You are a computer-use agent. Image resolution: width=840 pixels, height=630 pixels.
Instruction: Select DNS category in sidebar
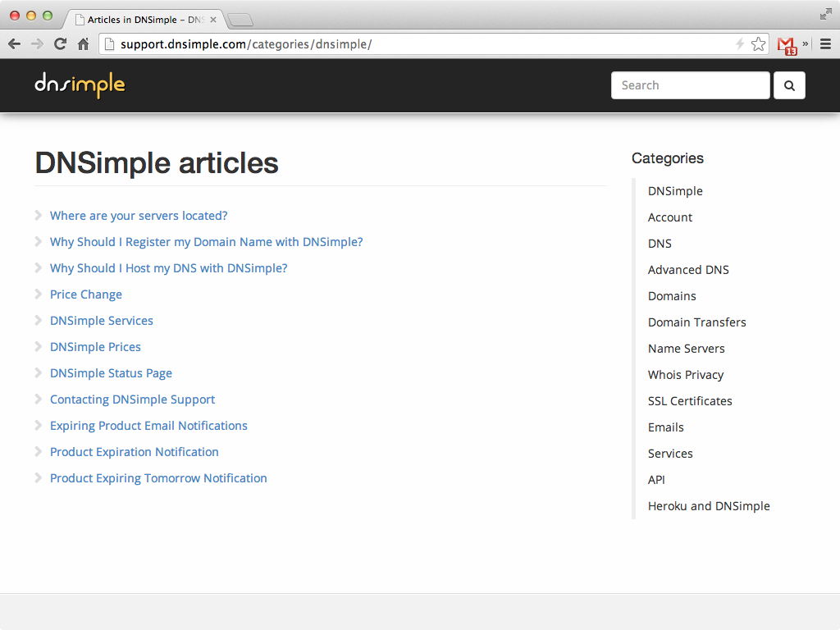pyautogui.click(x=660, y=244)
